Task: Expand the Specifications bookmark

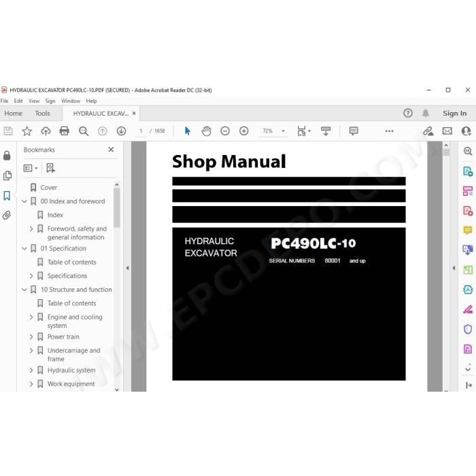Action: pyautogui.click(x=31, y=275)
